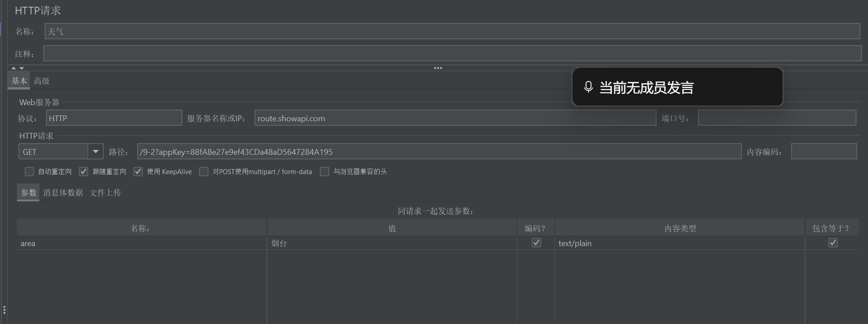Click the 内容类型 column header
This screenshot has height=324, width=868.
[x=680, y=228]
